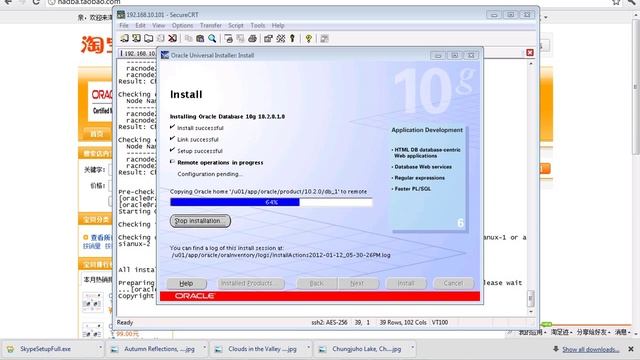Click '分享给好友' in Taobao bottom bar
Screen dimensions: 640x360
tap(591, 332)
